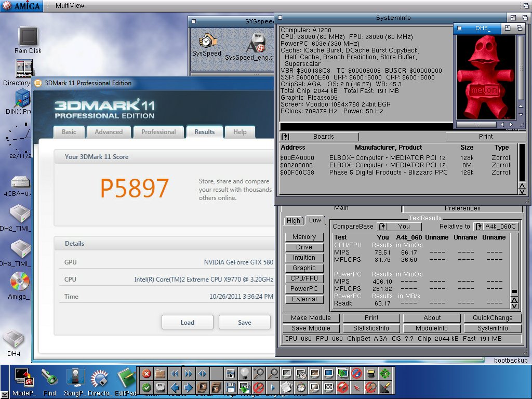Click the Save Module button

[x=311, y=328]
